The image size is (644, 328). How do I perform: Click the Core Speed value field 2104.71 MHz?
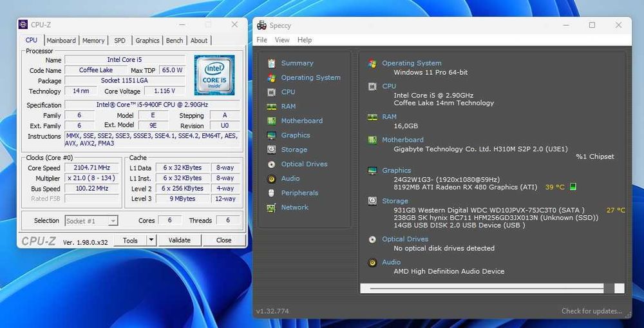[x=91, y=168]
